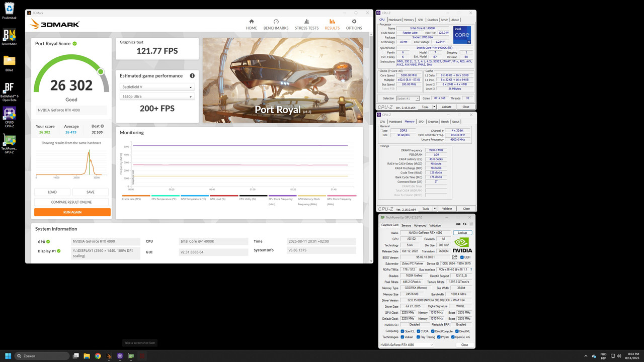The height and width of the screenshot is (362, 644).
Task: Open the 3DMark HOME section
Action: 252,25
